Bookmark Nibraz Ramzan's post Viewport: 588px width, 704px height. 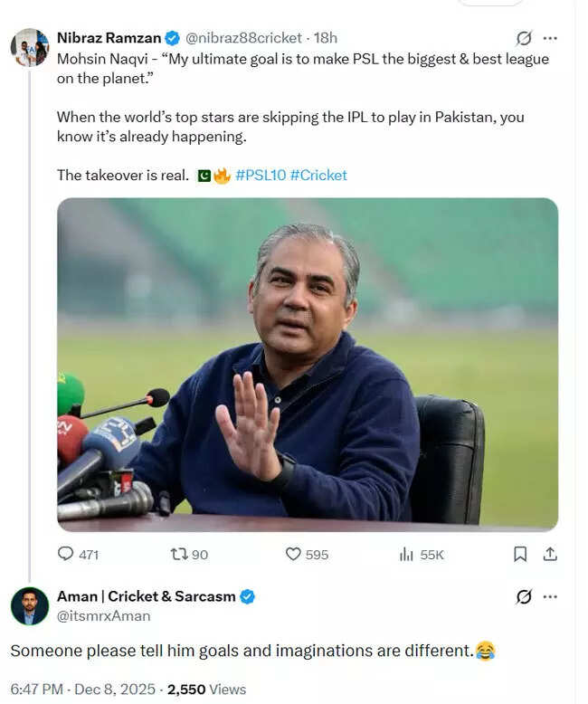(520, 554)
